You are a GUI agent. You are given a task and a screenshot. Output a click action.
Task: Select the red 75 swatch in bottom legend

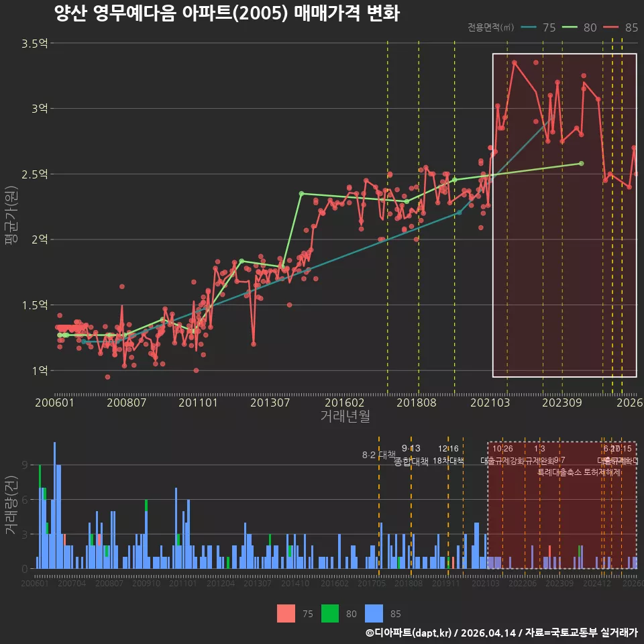(286, 614)
